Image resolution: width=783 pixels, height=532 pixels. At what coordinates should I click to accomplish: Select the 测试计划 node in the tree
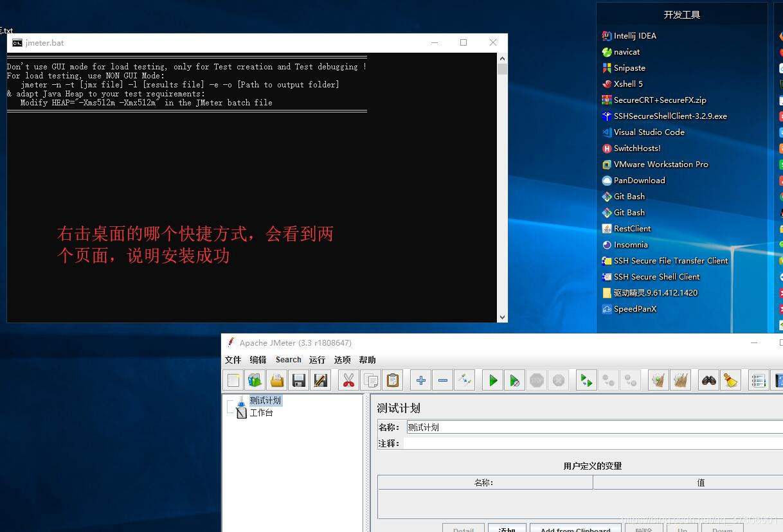click(265, 400)
